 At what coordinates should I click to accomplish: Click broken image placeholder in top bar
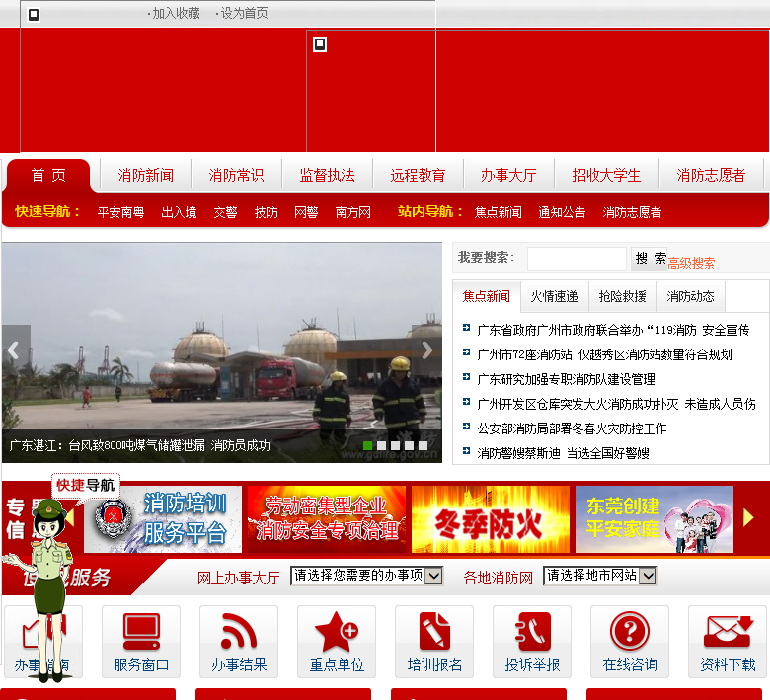34,15
